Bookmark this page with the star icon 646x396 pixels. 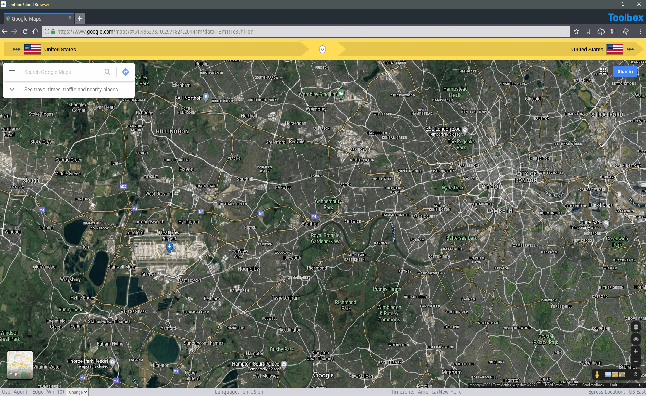pyautogui.click(x=576, y=31)
